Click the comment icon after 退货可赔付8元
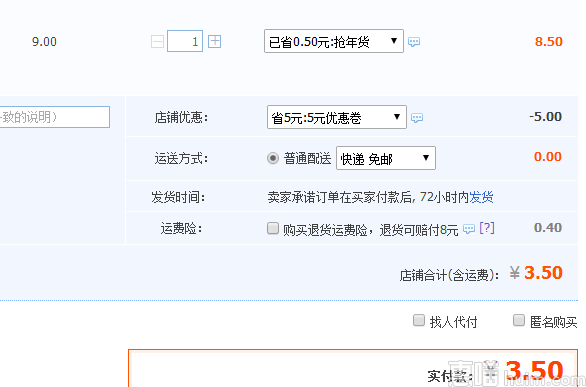Viewport: 586px width, 387px height. tap(469, 228)
